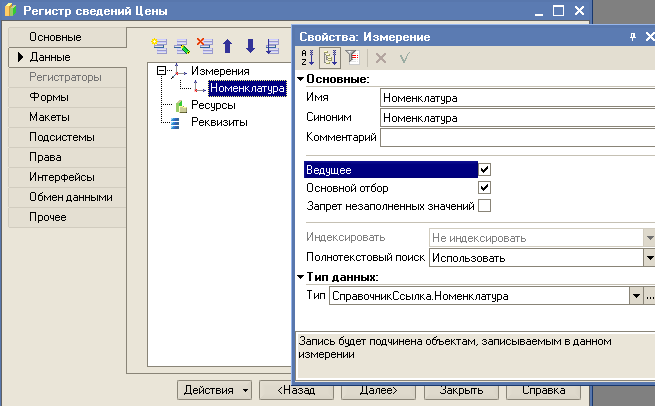
Task: Click the Ресурсы icon in tree
Action: pos(181,106)
